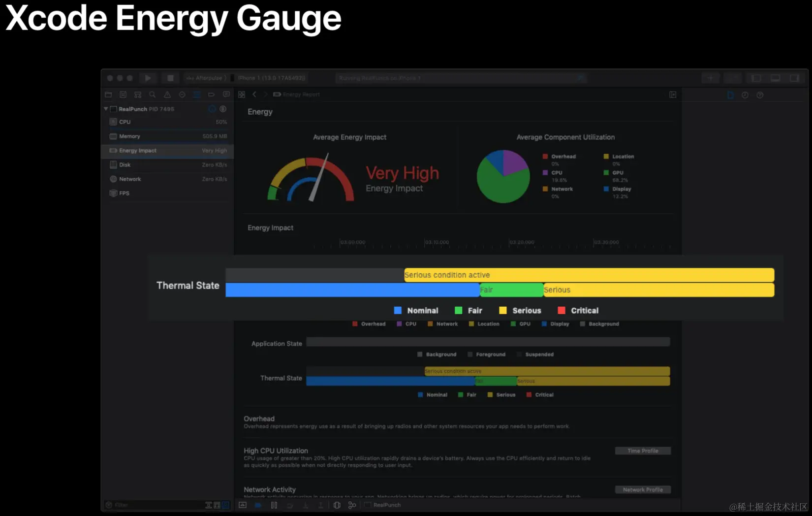Click the RealPunch process label in debug bar

[x=383, y=505]
